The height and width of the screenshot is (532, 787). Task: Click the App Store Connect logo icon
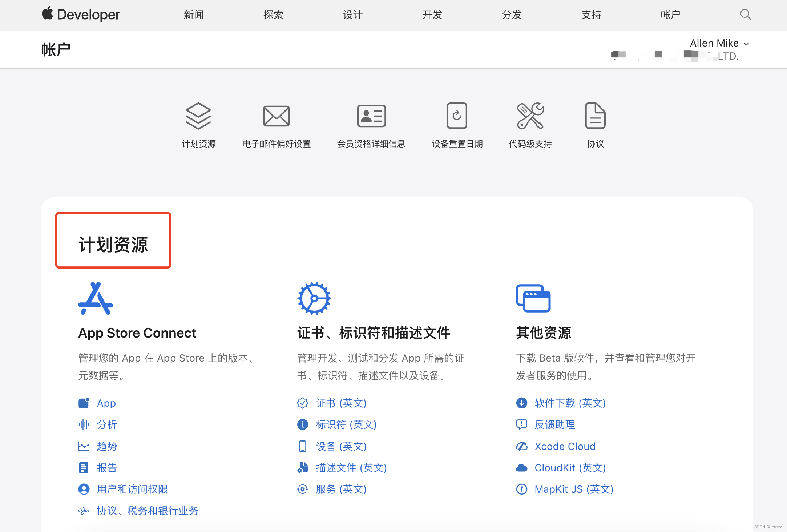(x=96, y=298)
